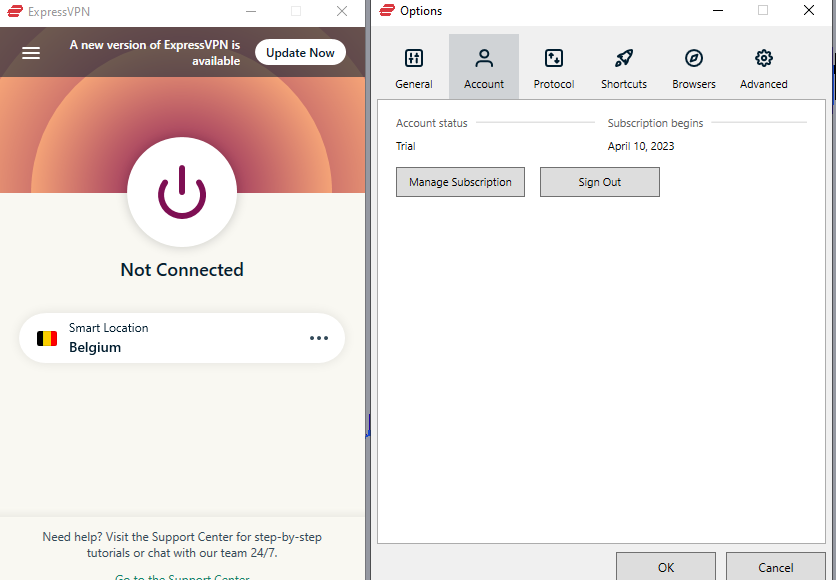836x580 pixels.
Task: Click the Sign Out button
Action: [600, 182]
